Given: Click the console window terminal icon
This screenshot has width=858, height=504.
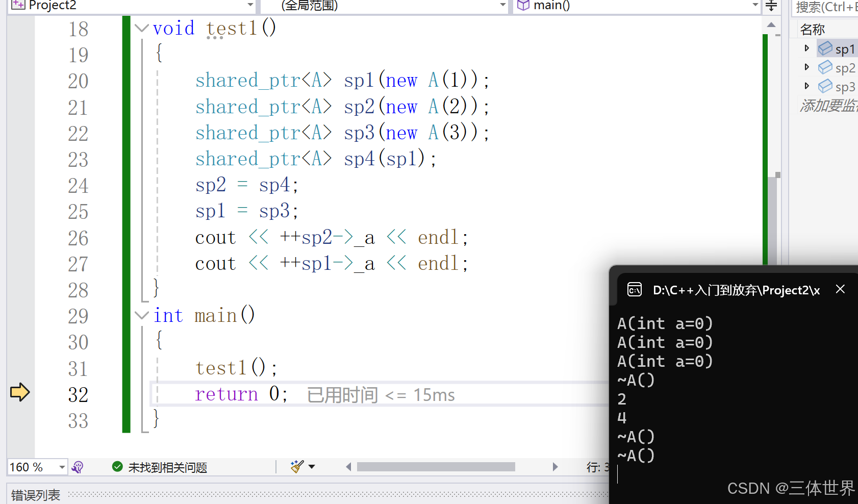Looking at the screenshot, I should [x=634, y=290].
